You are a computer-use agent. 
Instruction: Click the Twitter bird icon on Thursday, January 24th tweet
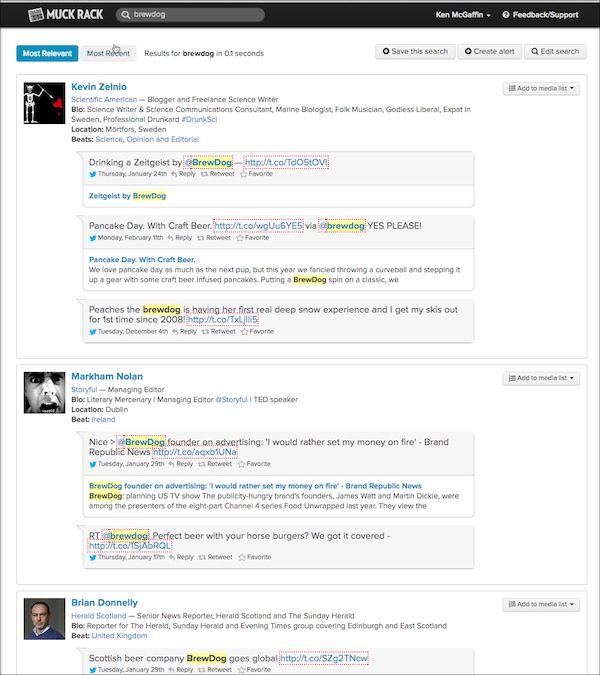92,174
